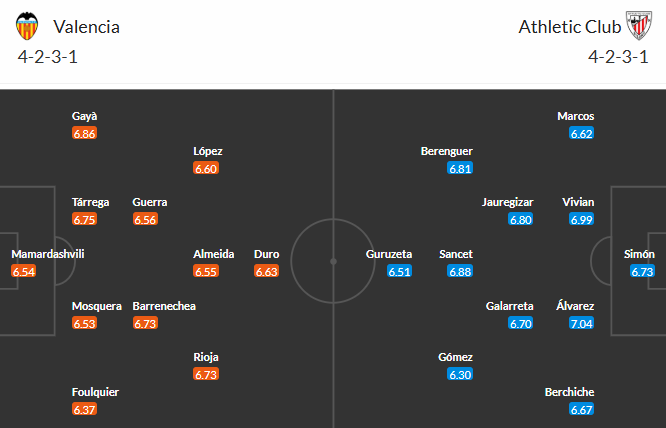
Task: Select Barrenechea player name
Action: pyautogui.click(x=164, y=306)
